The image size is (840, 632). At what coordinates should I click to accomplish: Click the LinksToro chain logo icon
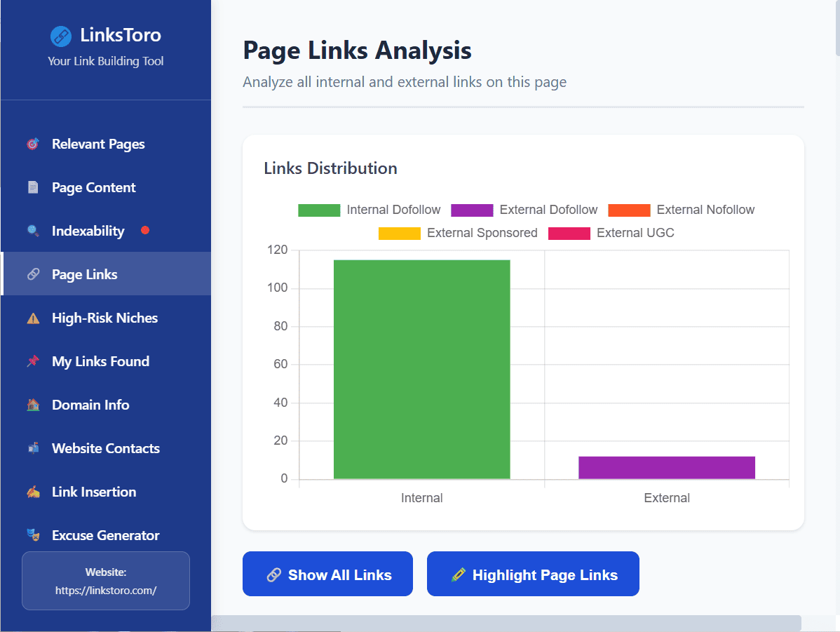point(61,36)
